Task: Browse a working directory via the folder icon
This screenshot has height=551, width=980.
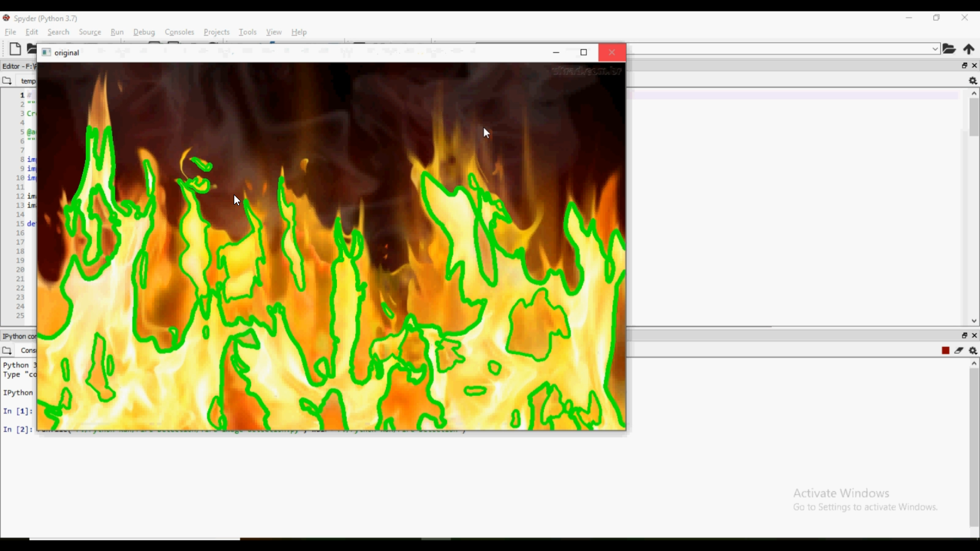Action: click(950, 49)
